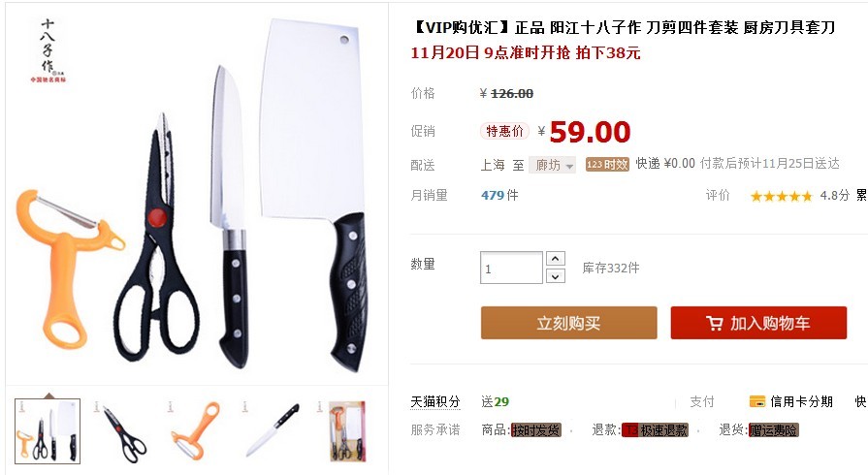Focus the quantity input field
This screenshot has width=868, height=475.
point(511,268)
